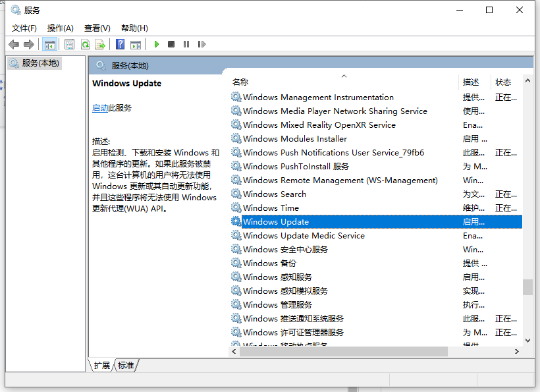Viewport: 540px width, 392px height.
Task: Open the properties dialog icon
Action: 68,43
